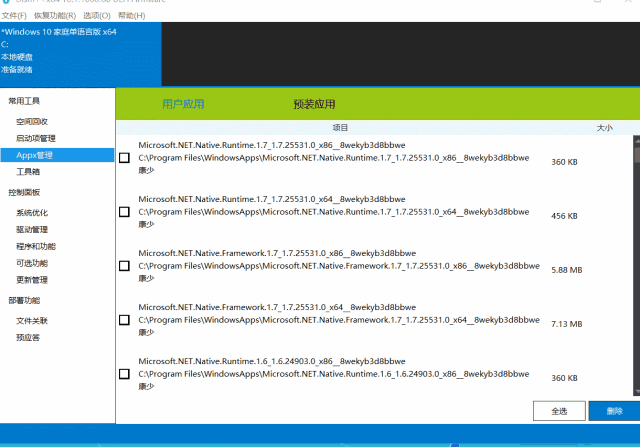Image resolution: width=640 pixels, height=447 pixels.
Task: Sort by the 大小 column header
Action: 604,128
